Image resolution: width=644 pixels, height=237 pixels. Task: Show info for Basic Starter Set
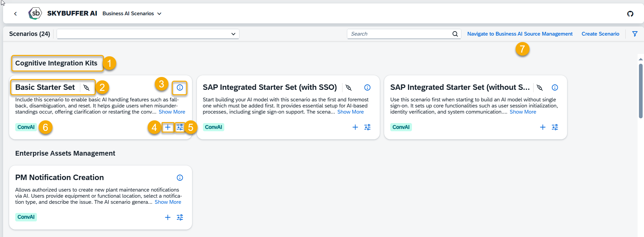[x=180, y=87]
